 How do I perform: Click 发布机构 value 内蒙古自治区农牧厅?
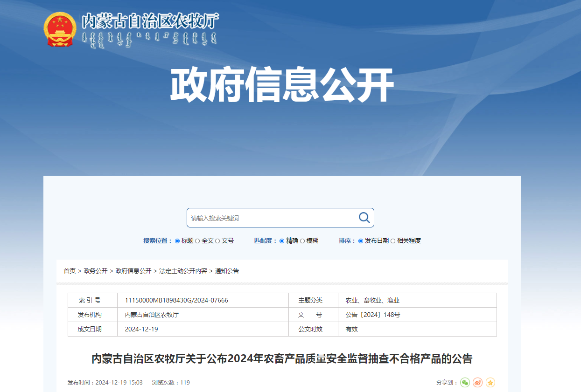(152, 315)
